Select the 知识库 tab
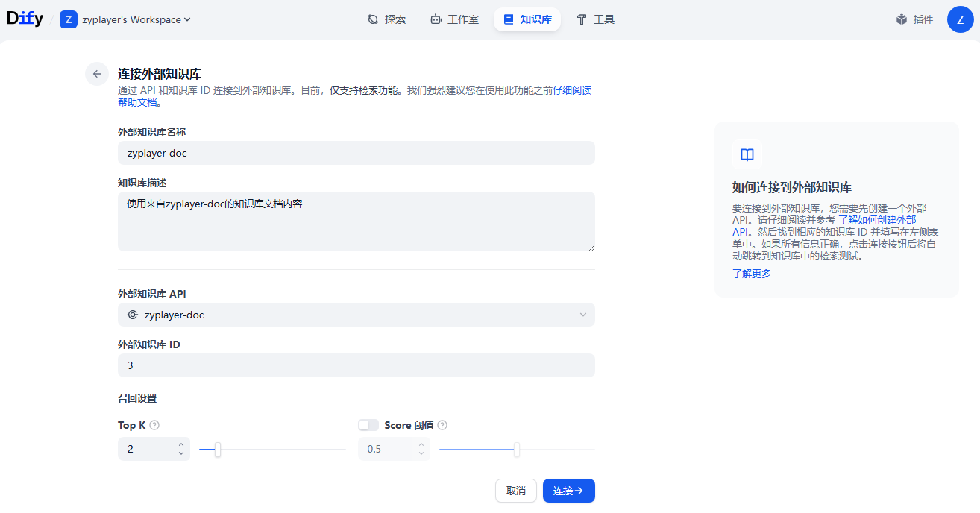 pyautogui.click(x=527, y=19)
